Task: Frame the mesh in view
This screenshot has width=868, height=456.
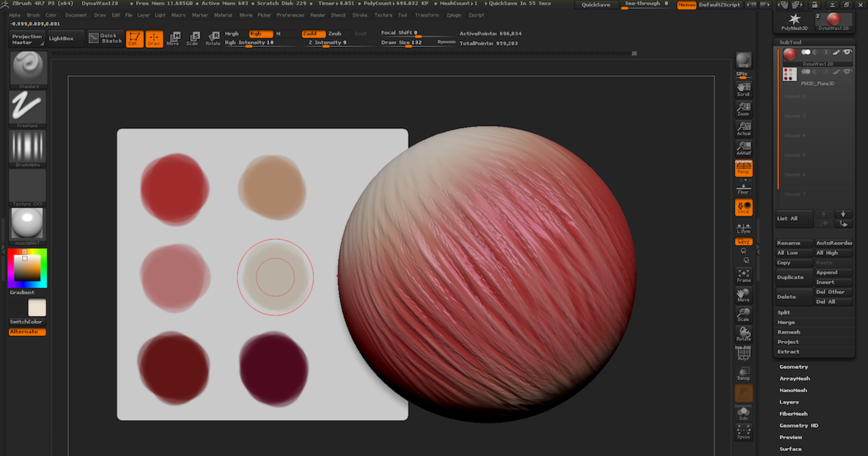Action: 743,276
